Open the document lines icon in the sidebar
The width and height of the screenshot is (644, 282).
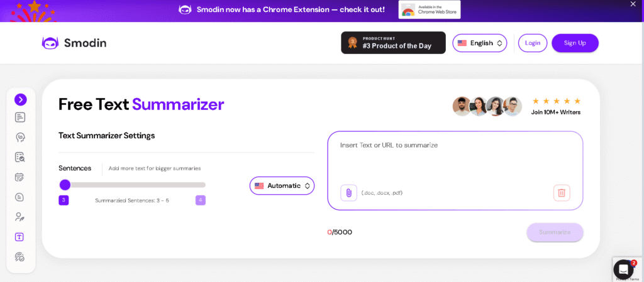pyautogui.click(x=20, y=117)
